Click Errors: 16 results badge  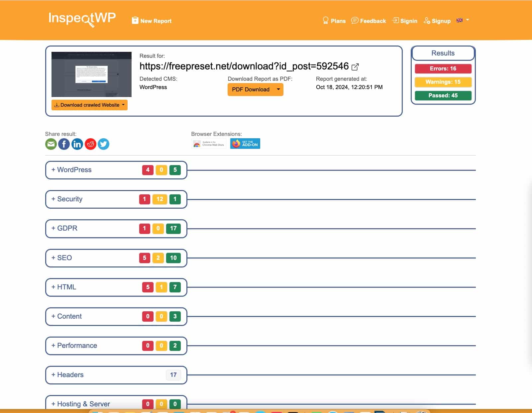point(443,68)
